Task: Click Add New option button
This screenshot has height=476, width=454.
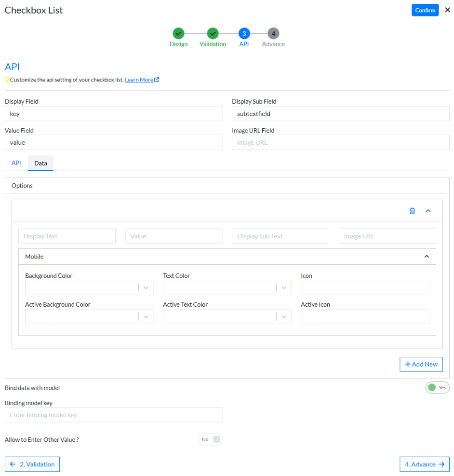Action: pyautogui.click(x=421, y=364)
